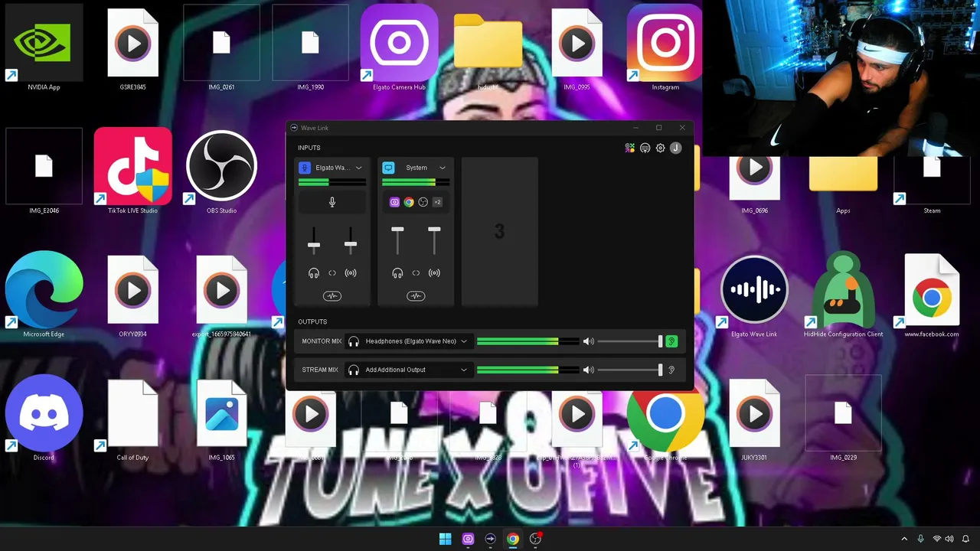Open Elgato Wave channel effects button
Viewport: 980px width, 551px height.
332,296
